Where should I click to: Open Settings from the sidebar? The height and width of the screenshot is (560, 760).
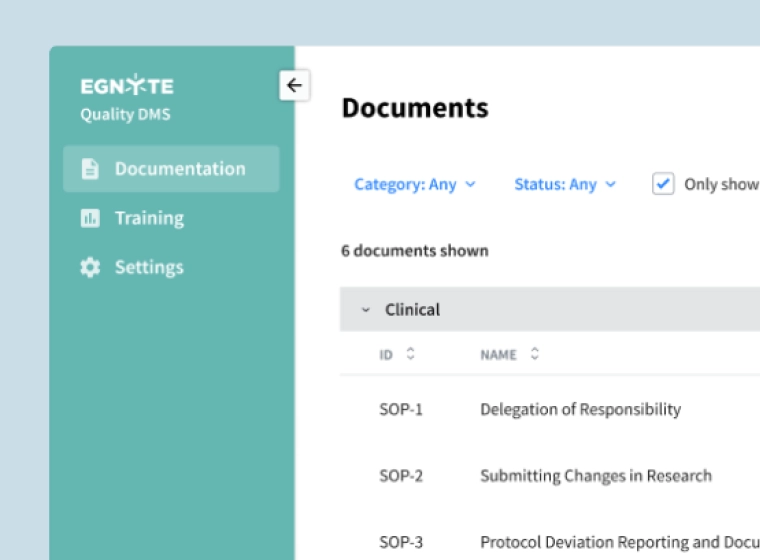coord(149,268)
